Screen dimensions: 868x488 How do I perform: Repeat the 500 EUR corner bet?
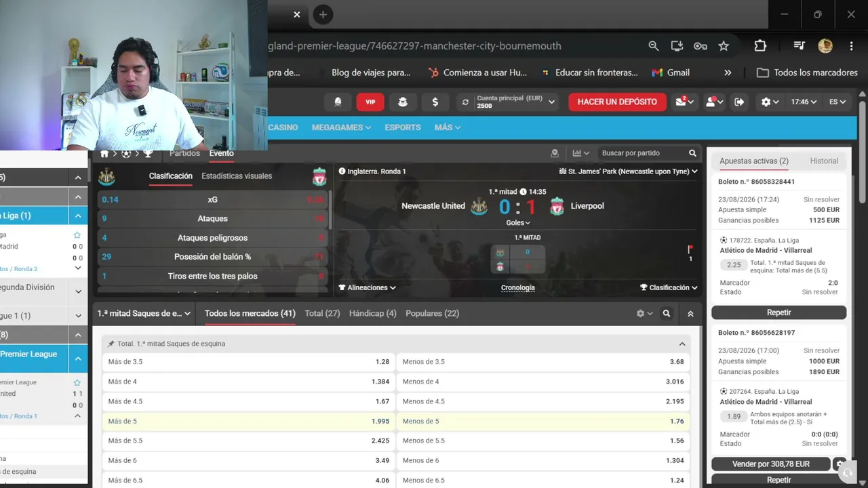[x=778, y=312]
